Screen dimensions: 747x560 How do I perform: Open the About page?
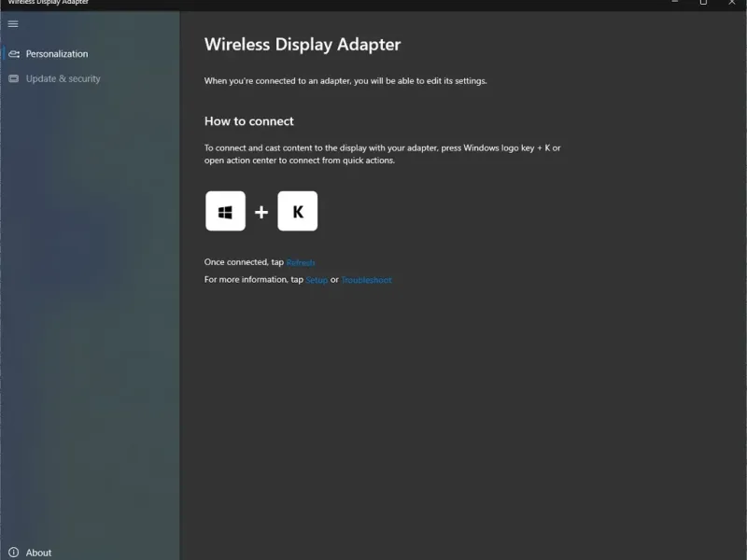tap(38, 553)
